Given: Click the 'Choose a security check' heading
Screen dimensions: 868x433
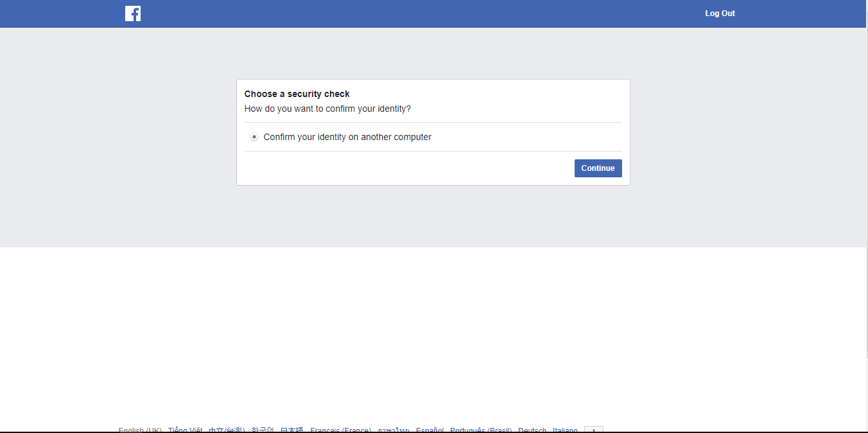Looking at the screenshot, I should (x=297, y=94).
